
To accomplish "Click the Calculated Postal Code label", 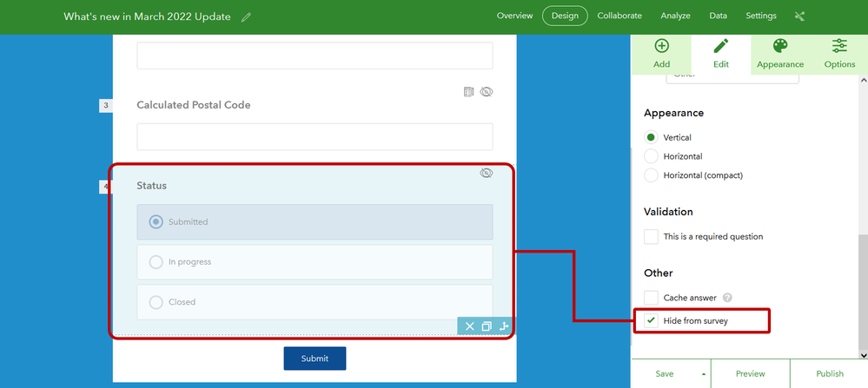I will click(194, 104).
